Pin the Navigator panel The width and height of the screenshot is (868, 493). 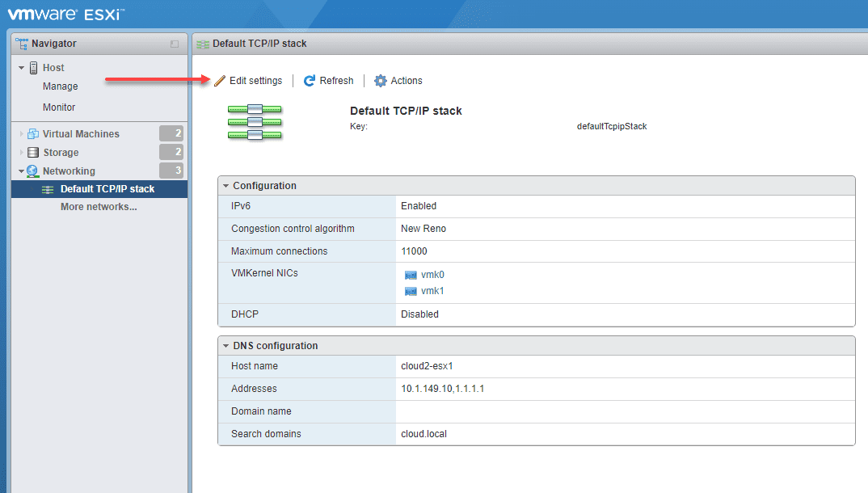(175, 43)
